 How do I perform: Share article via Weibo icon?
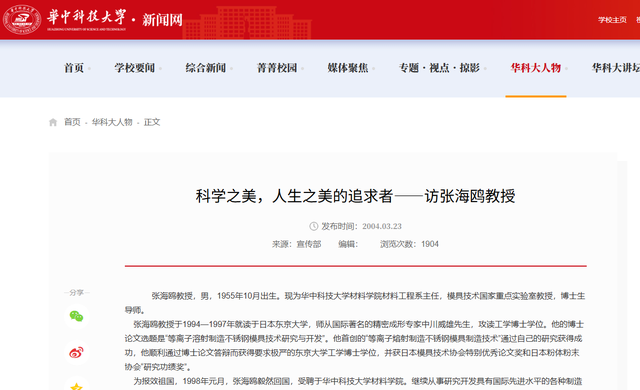(x=76, y=352)
